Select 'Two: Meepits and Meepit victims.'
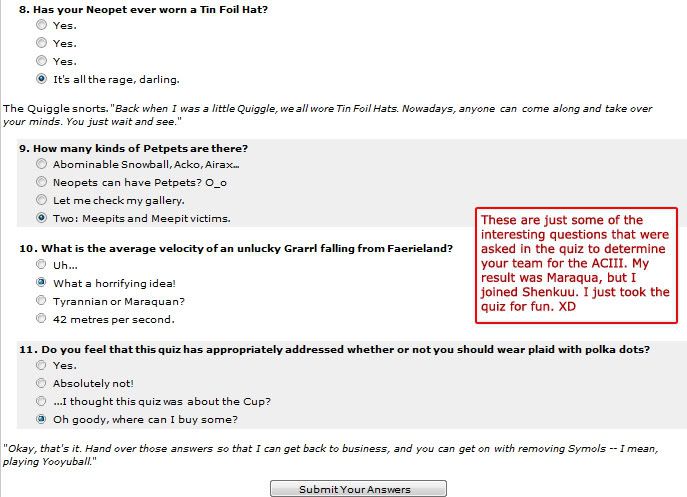Image resolution: width=687 pixels, height=497 pixels. click(41, 218)
